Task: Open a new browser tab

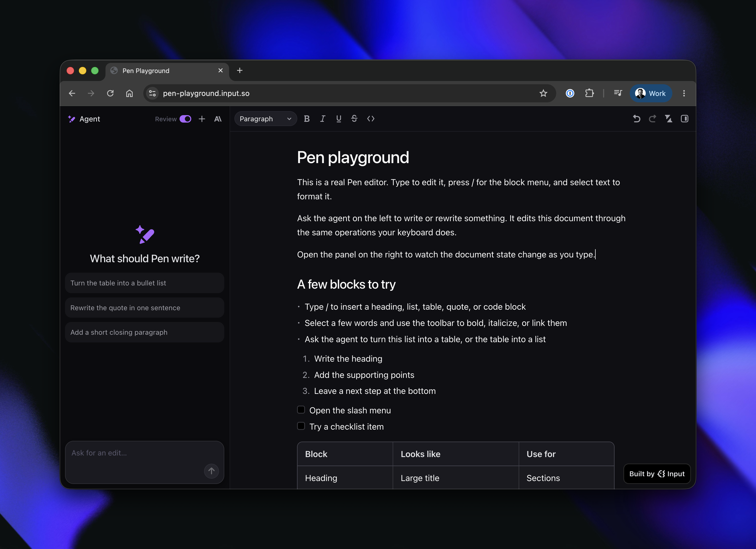Action: (x=240, y=70)
